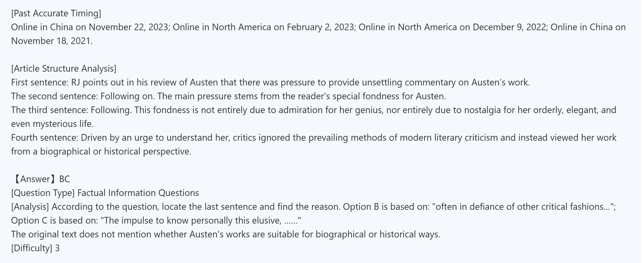Click the line starting "The original text does not mention"

(x=225, y=234)
